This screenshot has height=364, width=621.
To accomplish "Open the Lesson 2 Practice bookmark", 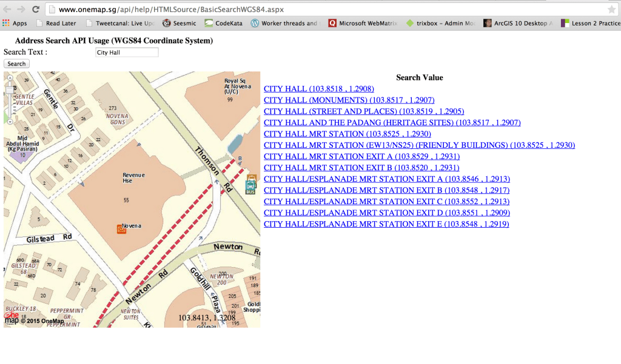I will click(591, 23).
